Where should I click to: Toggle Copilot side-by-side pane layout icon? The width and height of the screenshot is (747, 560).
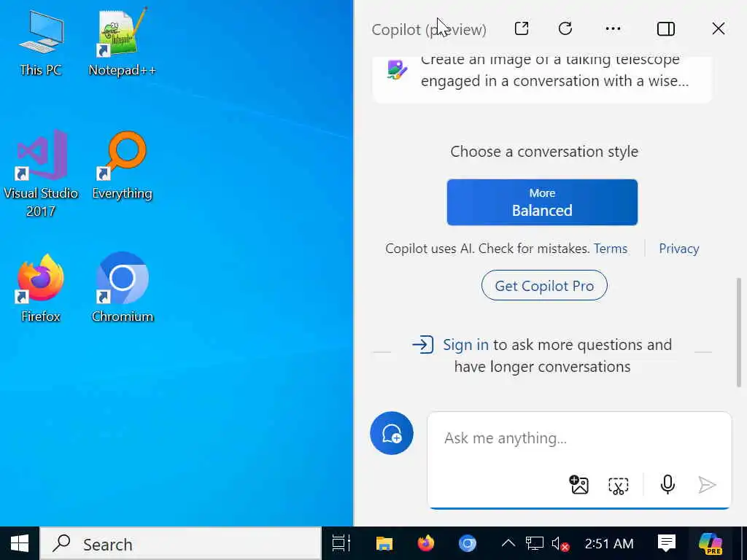[665, 29]
